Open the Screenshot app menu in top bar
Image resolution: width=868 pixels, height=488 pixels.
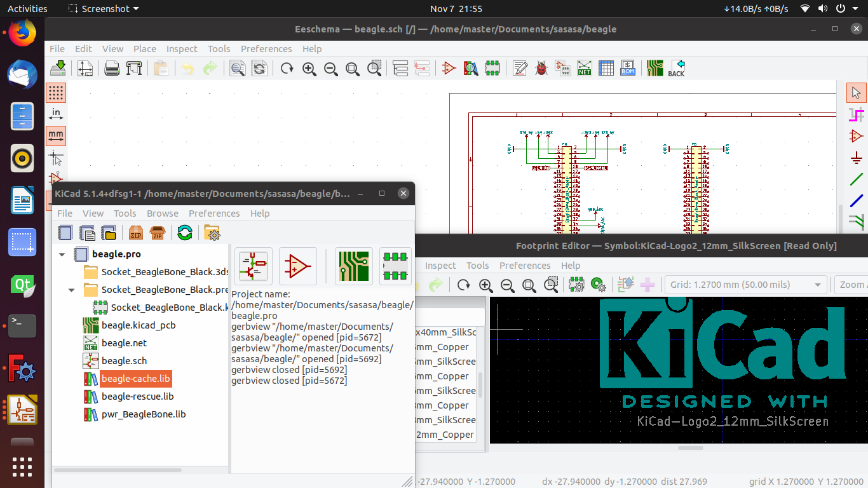103,9
